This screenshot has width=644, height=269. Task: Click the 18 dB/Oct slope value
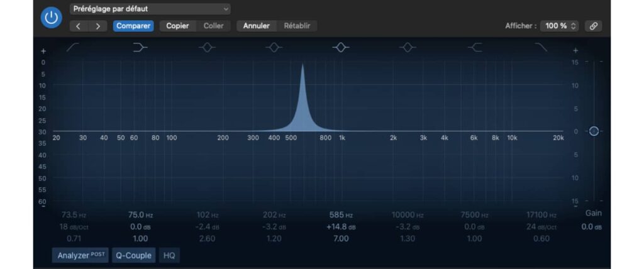pyautogui.click(x=73, y=227)
